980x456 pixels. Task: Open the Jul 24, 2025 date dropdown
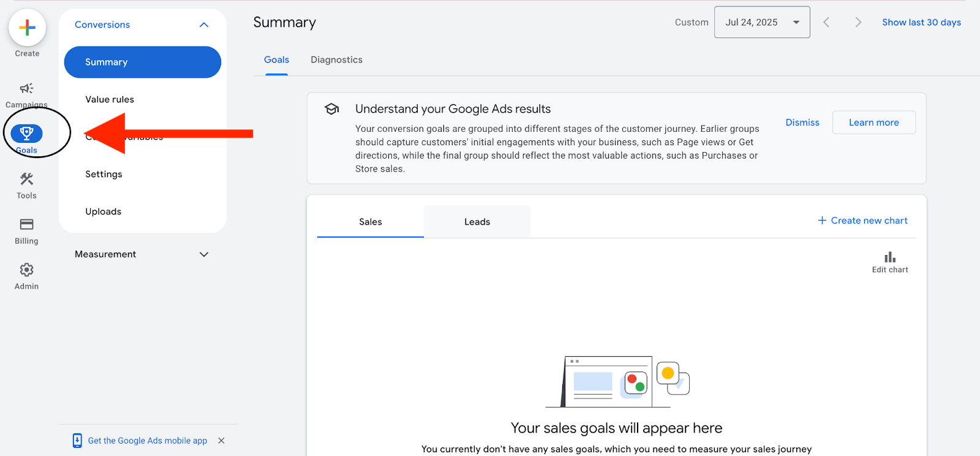[x=761, y=23]
